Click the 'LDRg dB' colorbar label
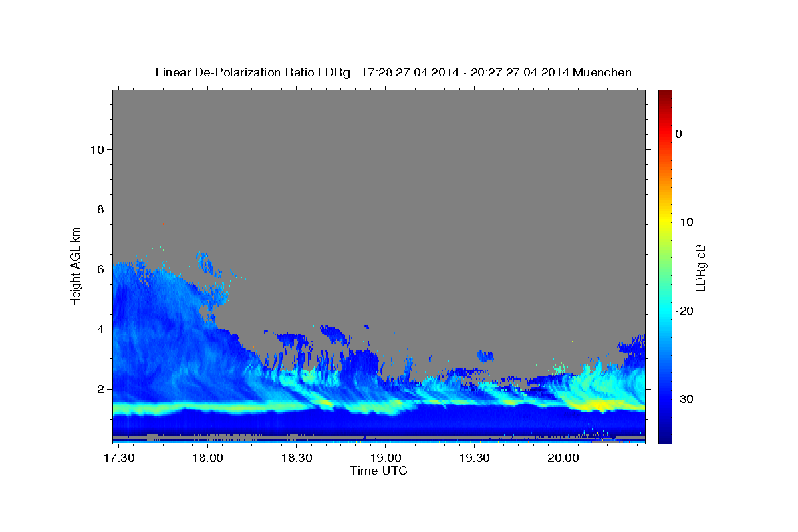This screenshot has height=532, width=798. click(700, 267)
